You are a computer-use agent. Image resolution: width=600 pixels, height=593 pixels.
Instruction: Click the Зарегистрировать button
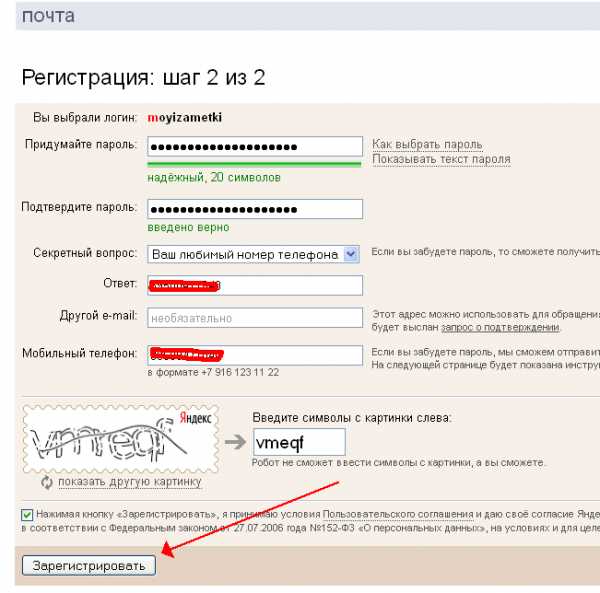(89, 565)
